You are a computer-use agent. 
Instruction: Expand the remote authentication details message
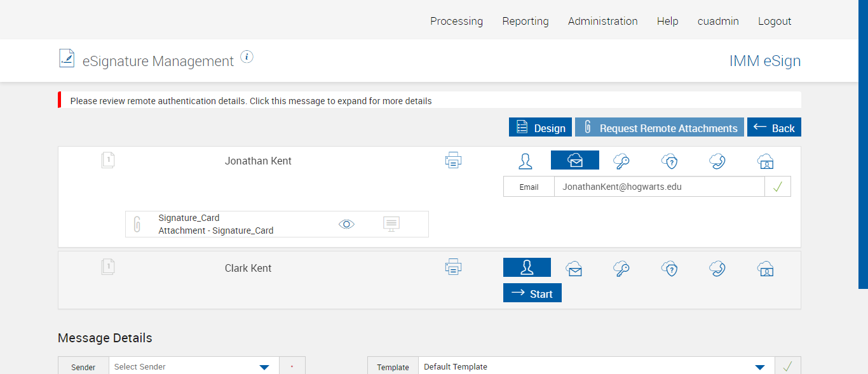pyautogui.click(x=251, y=101)
